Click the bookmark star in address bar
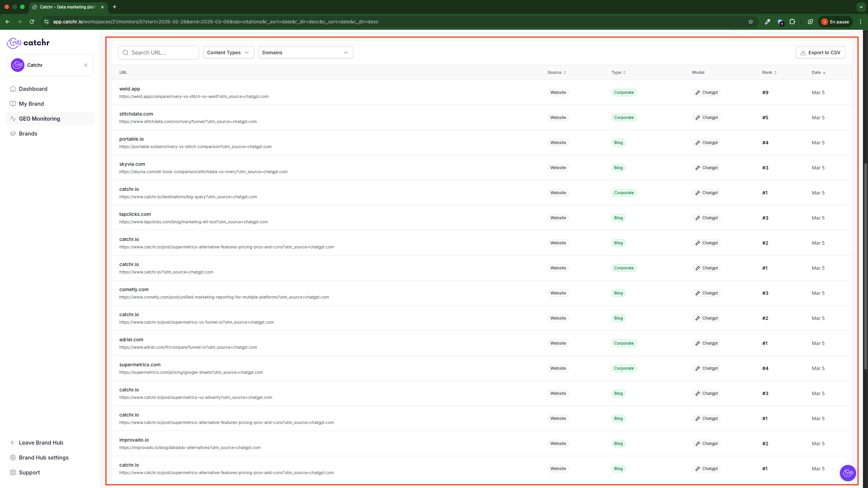Screen dimensions: 868x488 pos(750,22)
